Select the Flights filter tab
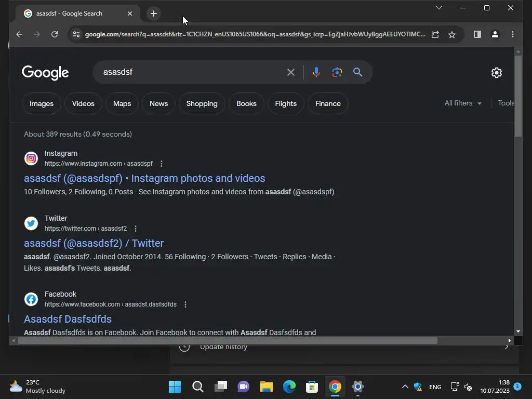Viewport: 532px width, 399px height. pyautogui.click(x=286, y=103)
